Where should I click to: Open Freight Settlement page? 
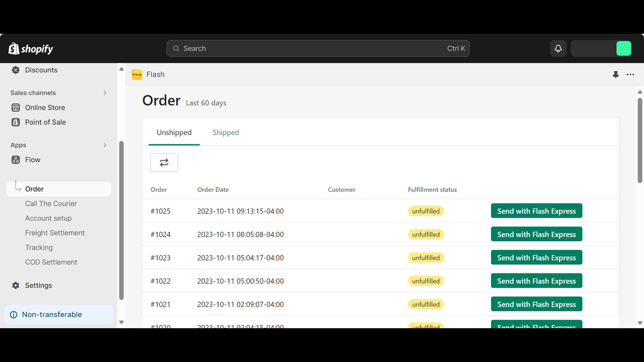[x=55, y=233]
